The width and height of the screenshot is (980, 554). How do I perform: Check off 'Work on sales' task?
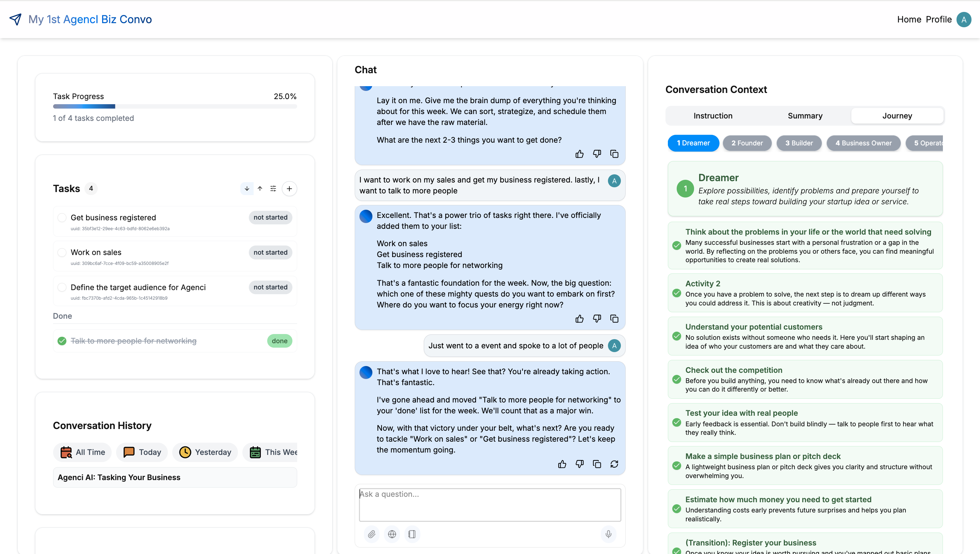pos(62,252)
